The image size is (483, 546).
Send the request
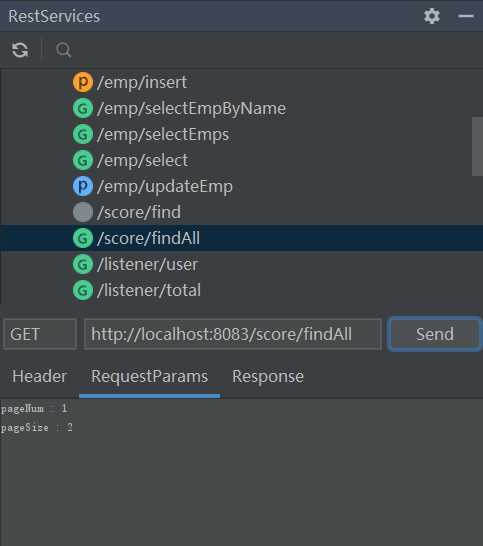[435, 334]
